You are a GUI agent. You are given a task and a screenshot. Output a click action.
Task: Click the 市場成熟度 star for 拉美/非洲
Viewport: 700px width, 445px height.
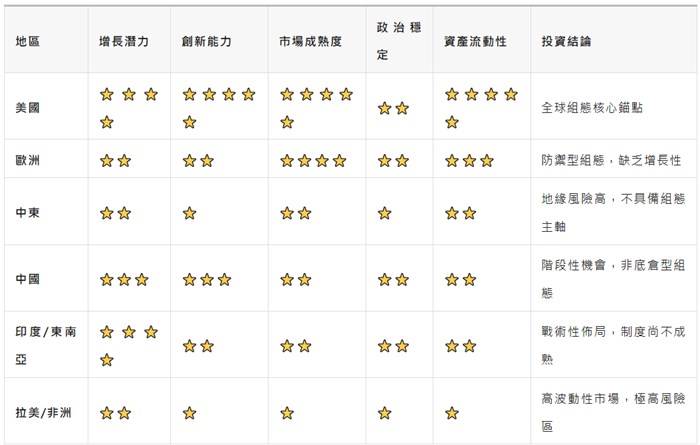point(287,412)
